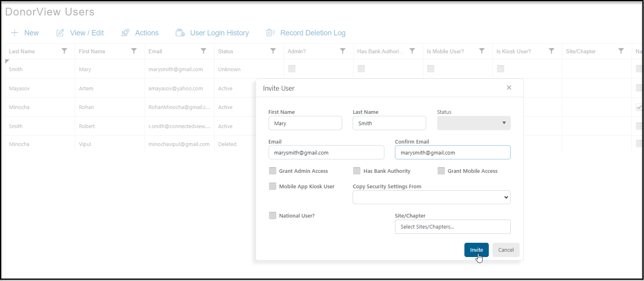This screenshot has height=281, width=644.
Task: Select the Robert first name cell
Action: click(110, 126)
